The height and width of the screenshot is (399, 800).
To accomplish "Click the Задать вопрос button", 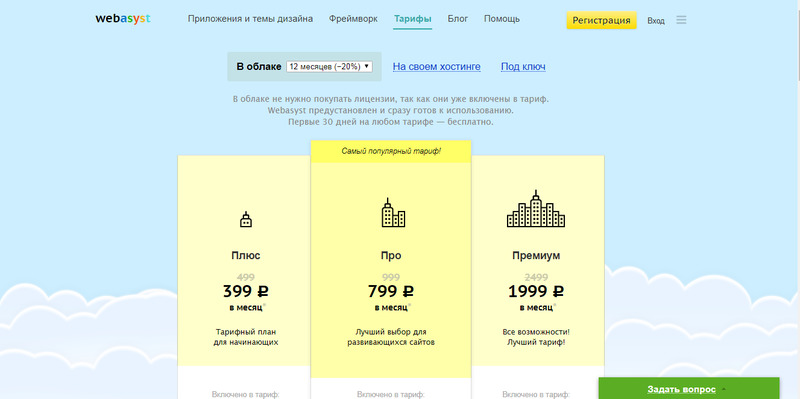I will (x=688, y=389).
